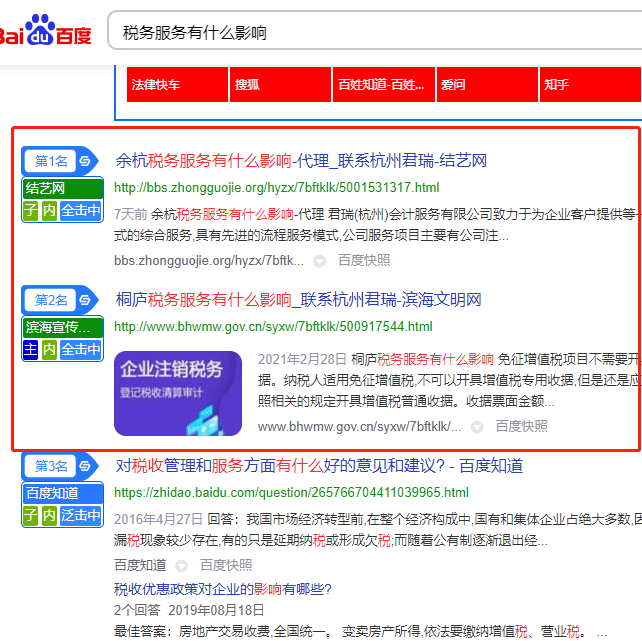
Task: Open 百度快照 for third result
Action: point(226,565)
